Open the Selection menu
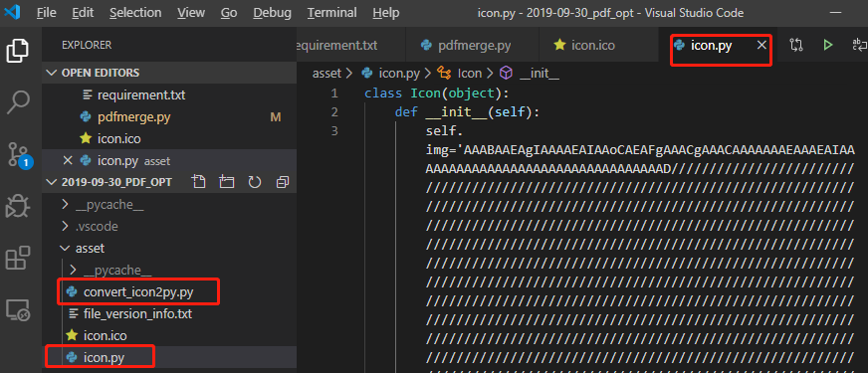The height and width of the screenshot is (373, 868). click(135, 13)
